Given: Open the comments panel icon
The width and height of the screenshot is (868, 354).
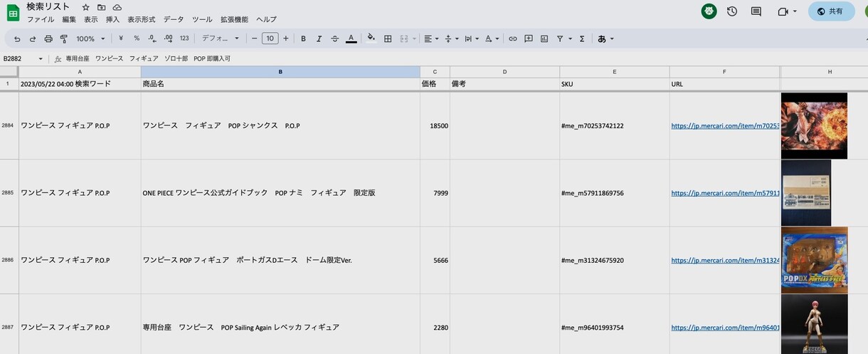Looking at the screenshot, I should pos(756,11).
